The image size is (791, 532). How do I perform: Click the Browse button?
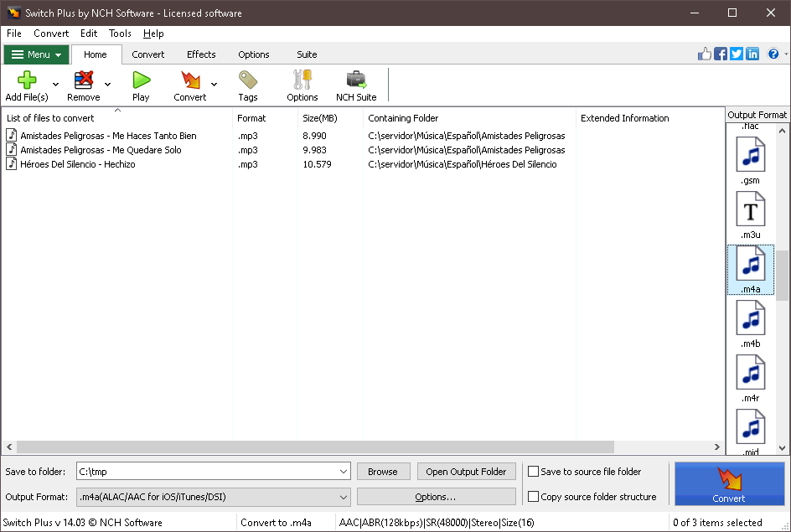tap(383, 472)
